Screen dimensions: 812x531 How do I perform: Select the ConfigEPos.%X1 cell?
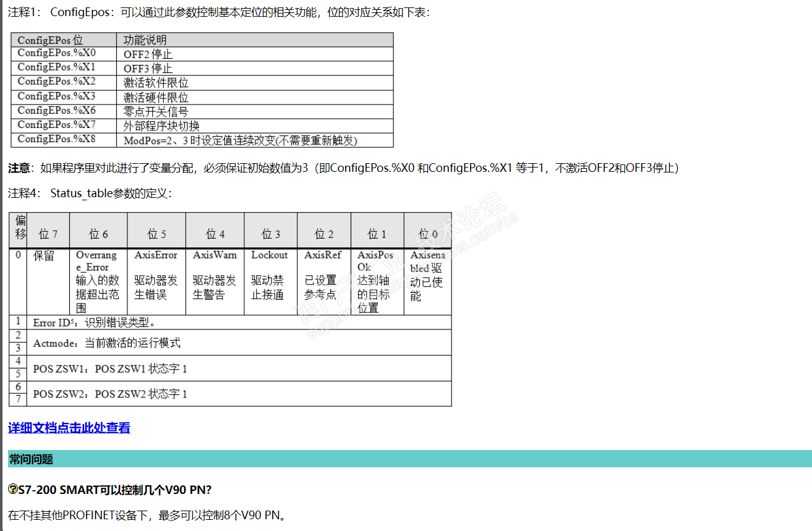click(x=64, y=68)
